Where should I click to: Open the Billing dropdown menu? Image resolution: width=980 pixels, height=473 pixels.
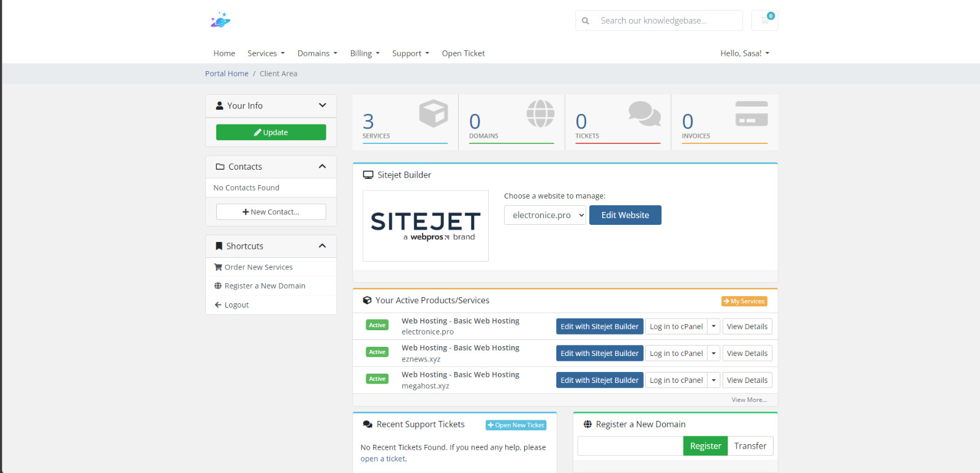[x=365, y=53]
